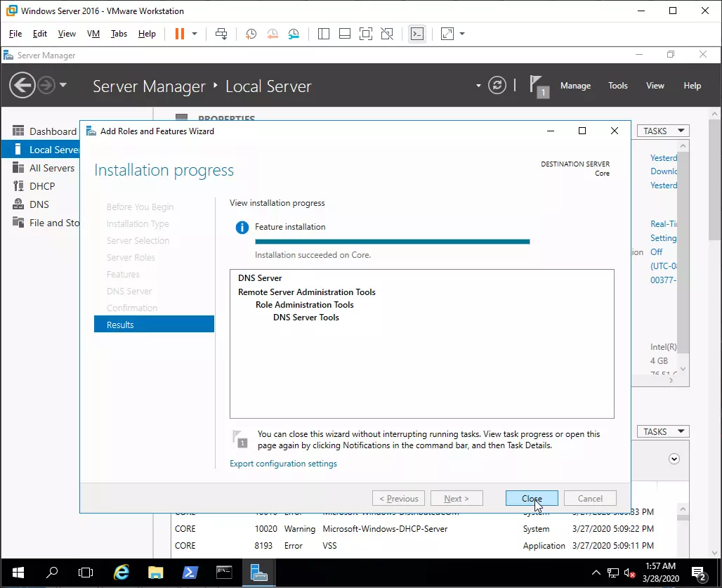
Task: Select the Results step in the wizard
Action: click(154, 324)
